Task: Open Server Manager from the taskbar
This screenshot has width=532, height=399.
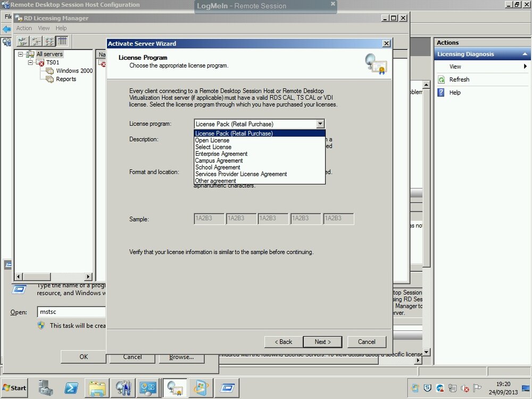Action: coord(45,388)
